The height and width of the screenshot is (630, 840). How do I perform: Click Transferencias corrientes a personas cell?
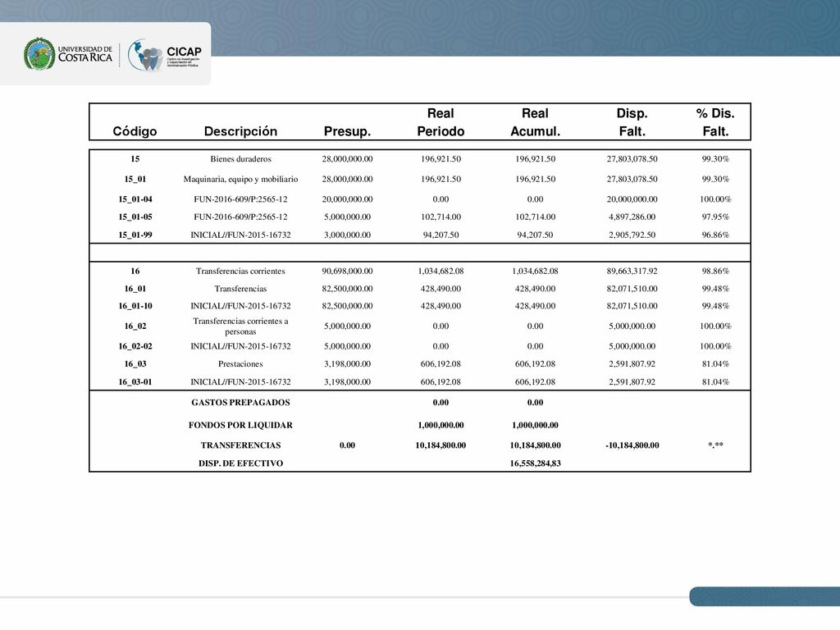click(x=240, y=326)
